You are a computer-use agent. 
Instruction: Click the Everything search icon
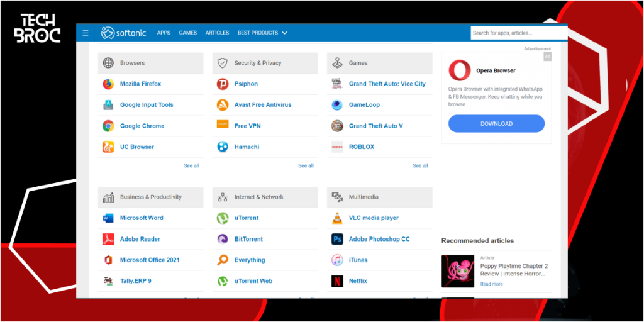click(223, 260)
